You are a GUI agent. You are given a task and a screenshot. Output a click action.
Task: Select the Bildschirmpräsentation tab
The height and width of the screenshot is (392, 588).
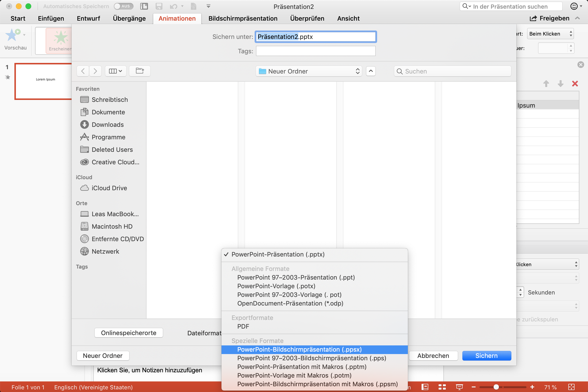coord(243,18)
